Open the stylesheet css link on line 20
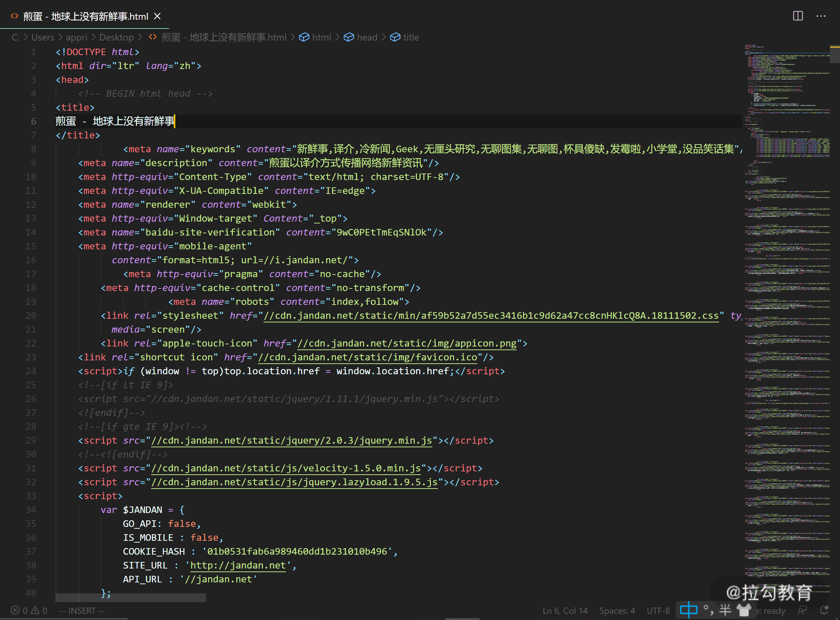 (x=491, y=315)
